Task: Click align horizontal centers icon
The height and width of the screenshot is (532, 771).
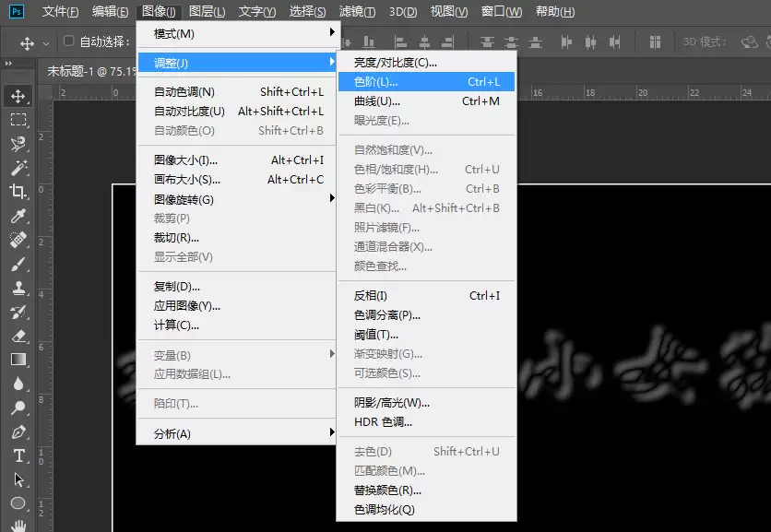Action: coord(424,42)
